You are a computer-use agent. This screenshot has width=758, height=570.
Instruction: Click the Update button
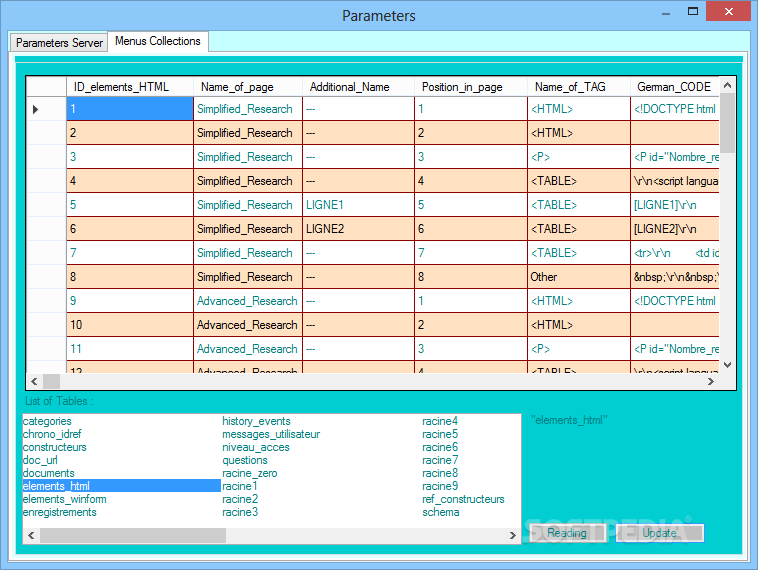(659, 533)
